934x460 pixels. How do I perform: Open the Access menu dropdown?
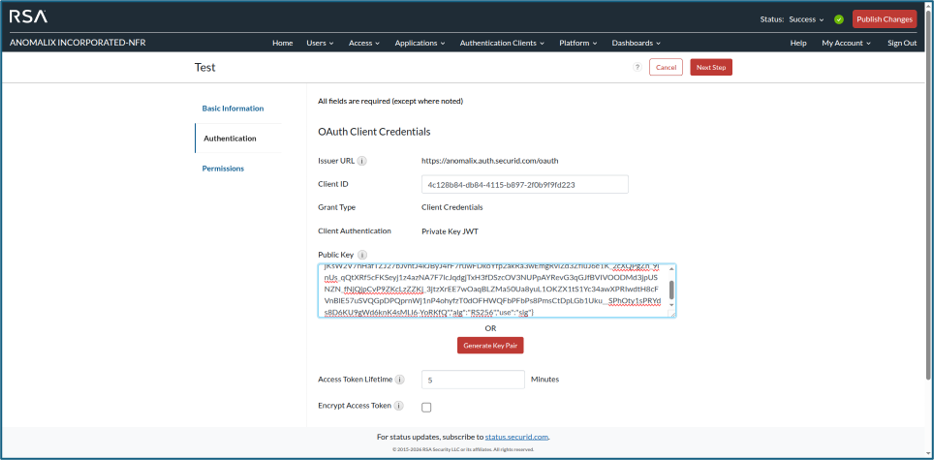point(364,43)
